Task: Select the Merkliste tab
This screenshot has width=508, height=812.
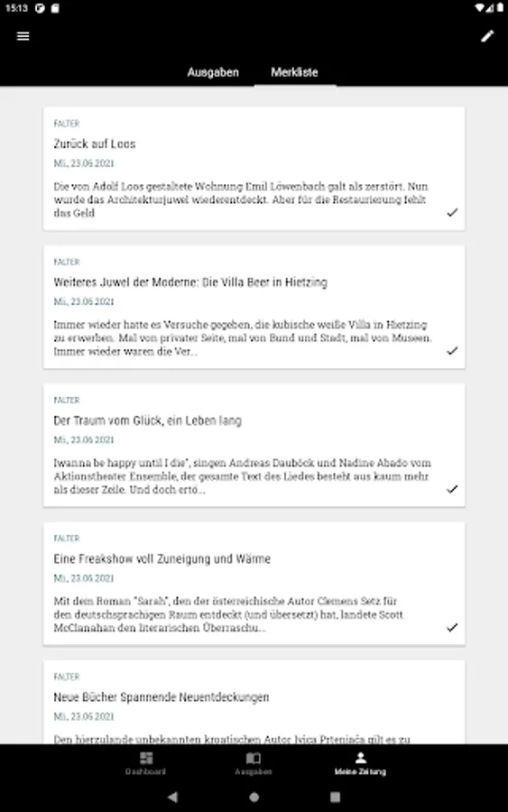Action: tap(295, 72)
